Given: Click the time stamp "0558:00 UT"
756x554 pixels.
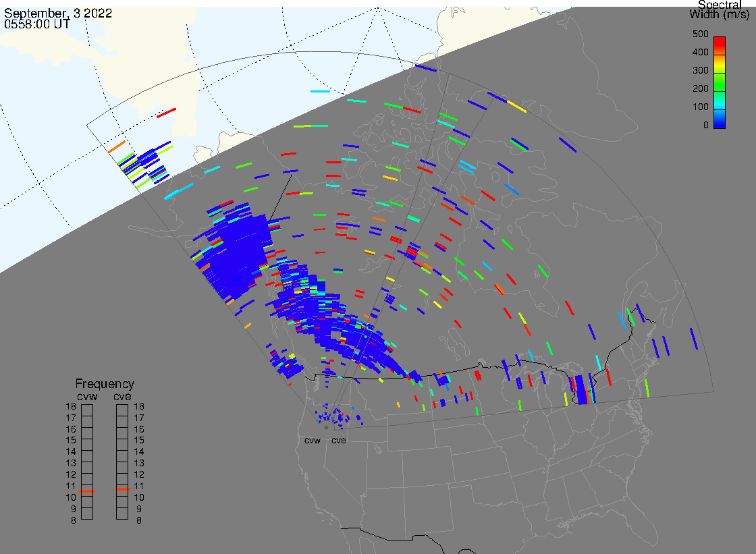Looking at the screenshot, I should click(37, 24).
